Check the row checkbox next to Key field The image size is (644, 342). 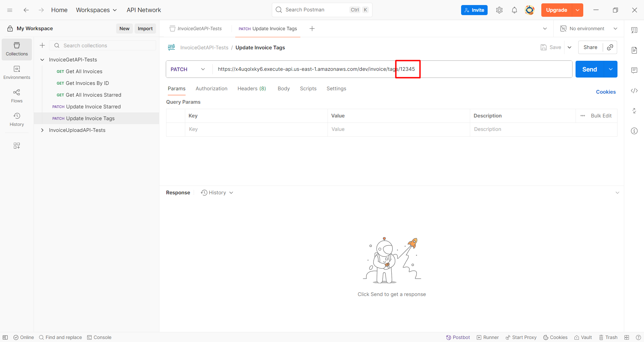(176, 129)
